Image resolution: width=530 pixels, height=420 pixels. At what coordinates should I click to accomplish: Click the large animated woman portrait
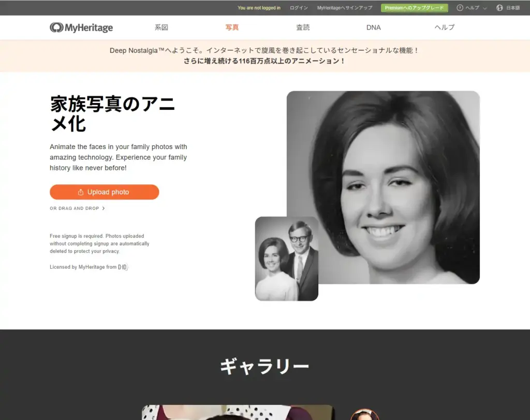pos(383,187)
